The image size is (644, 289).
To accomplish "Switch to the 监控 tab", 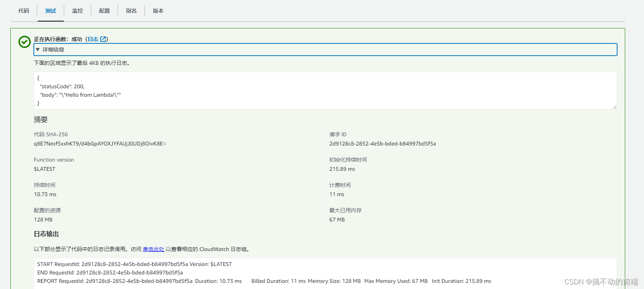I will [x=78, y=11].
